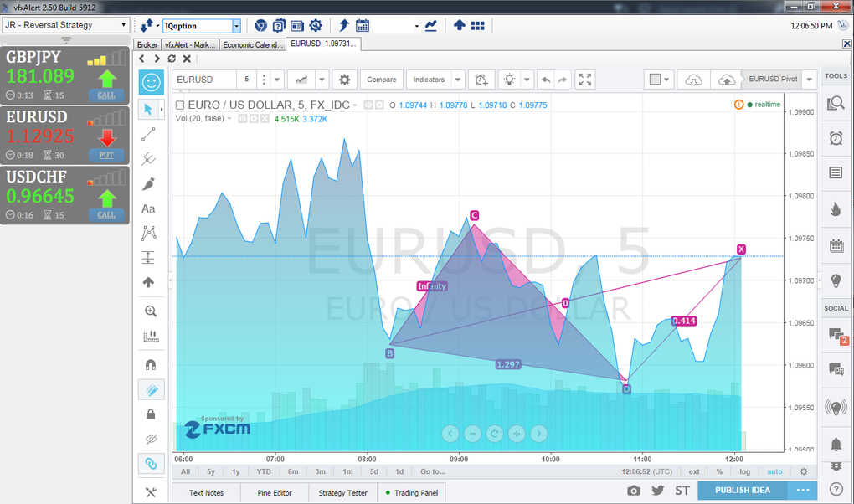Viewport: 854px width, 504px height.
Task: Select the trend line drawing tool
Action: coord(149,134)
